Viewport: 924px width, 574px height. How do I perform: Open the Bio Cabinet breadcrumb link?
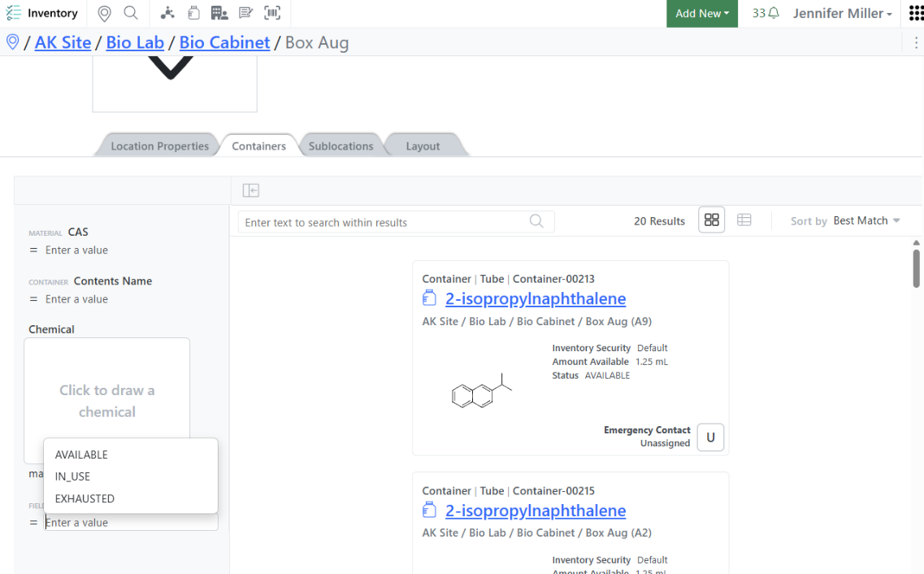click(224, 42)
